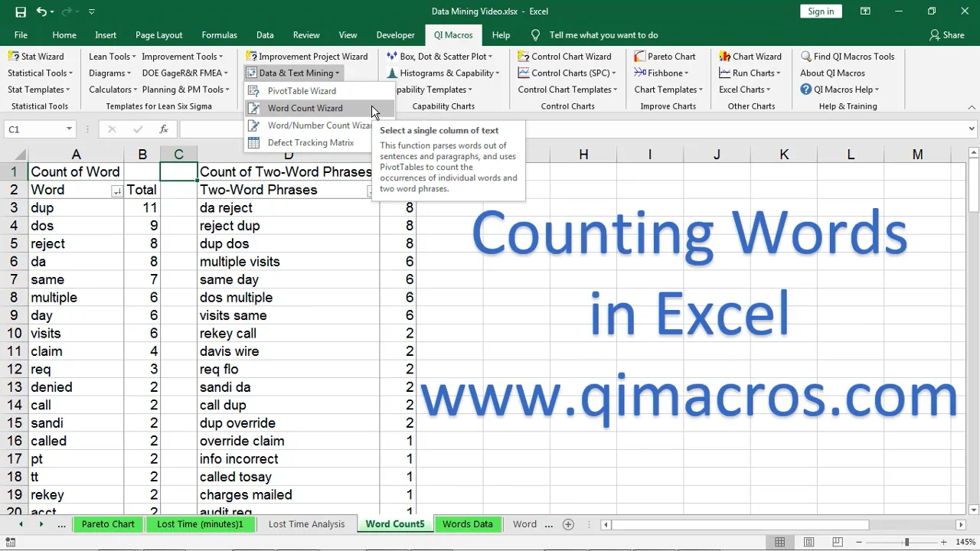Open the Words Data sheet tab
Viewport: 980px width, 551px height.
coord(467,524)
